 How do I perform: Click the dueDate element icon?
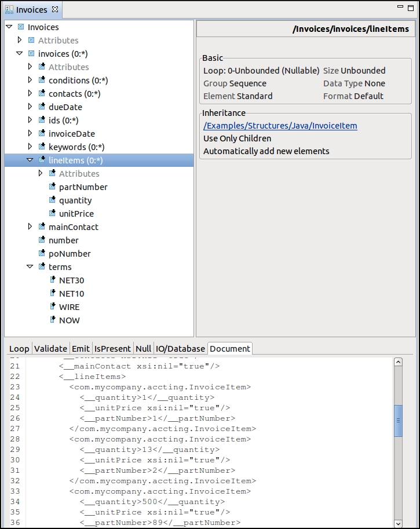[x=42, y=107]
